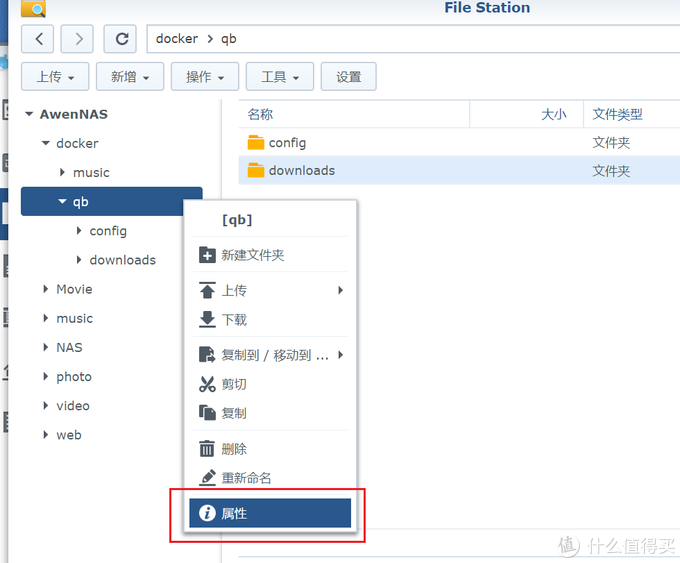Sort files by the 名称 column header
This screenshot has height=563, width=680.
point(261,115)
